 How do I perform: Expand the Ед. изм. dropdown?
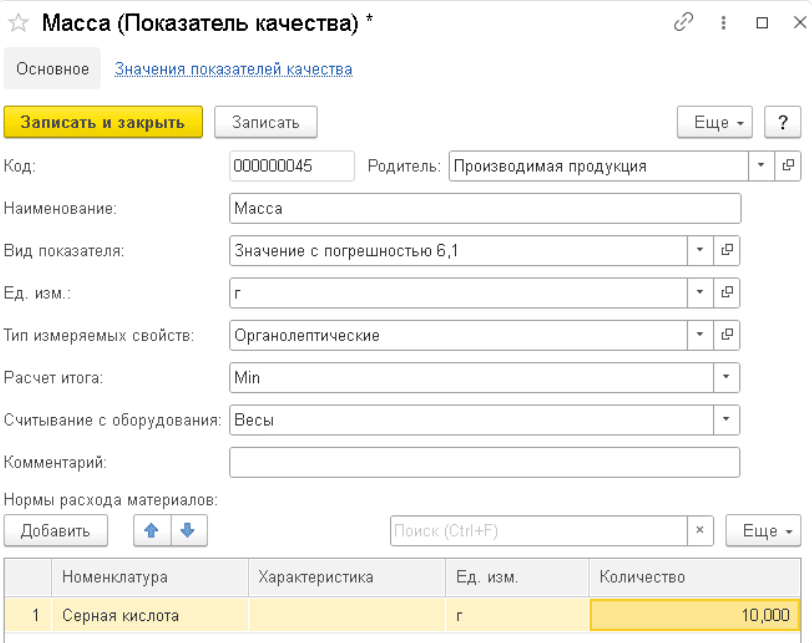coord(700,293)
